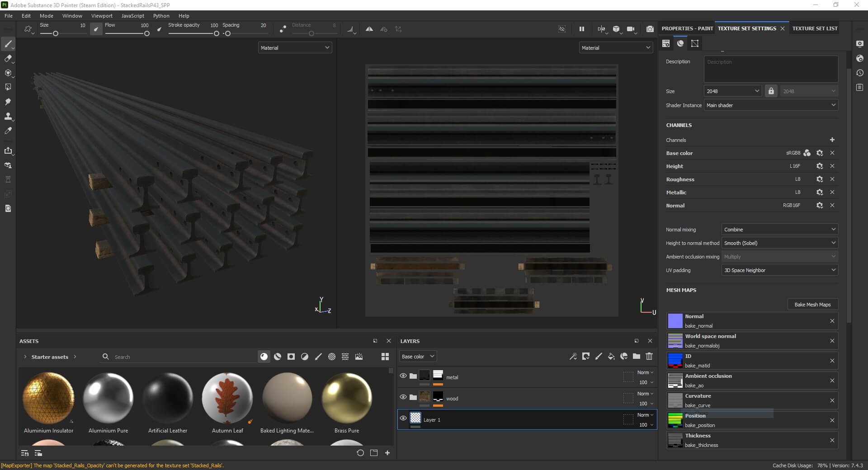Expand the UV padding dropdown

pyautogui.click(x=779, y=270)
